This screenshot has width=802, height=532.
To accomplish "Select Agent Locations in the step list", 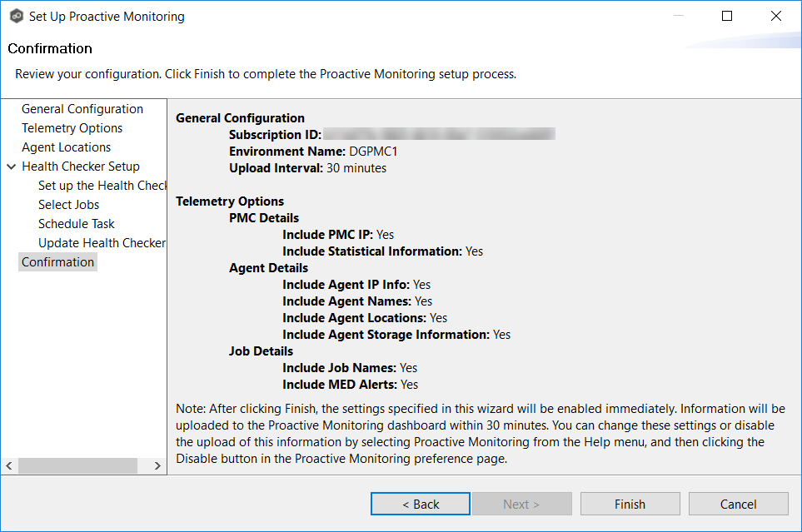I will (66, 147).
